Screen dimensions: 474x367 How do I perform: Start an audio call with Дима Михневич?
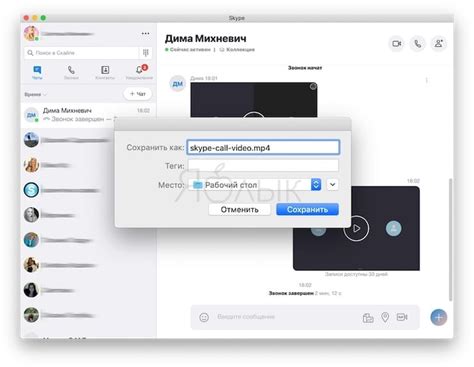pos(417,44)
